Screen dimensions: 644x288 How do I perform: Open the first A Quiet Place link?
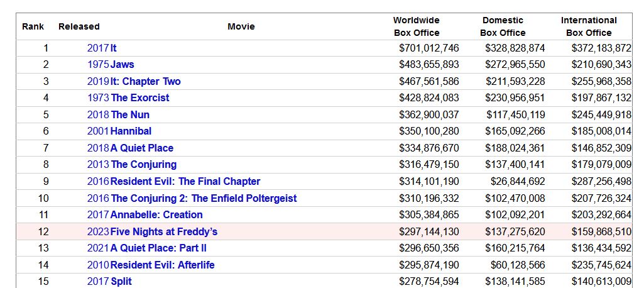142,148
